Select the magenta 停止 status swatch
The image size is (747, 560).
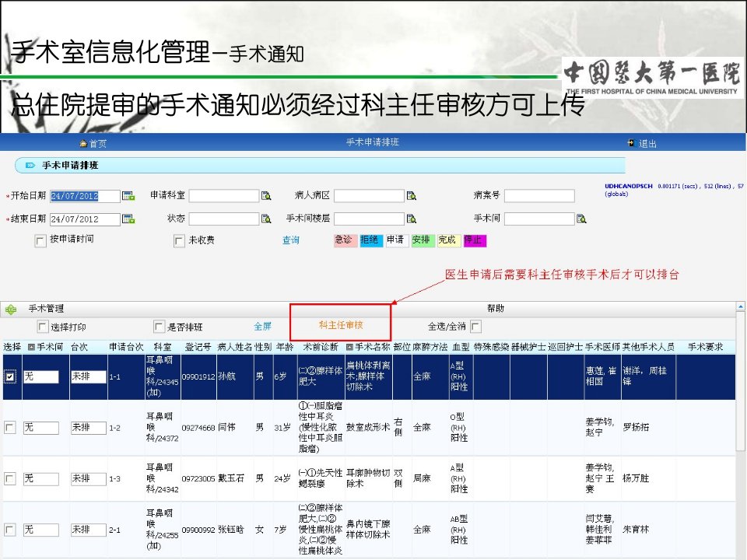(x=475, y=240)
